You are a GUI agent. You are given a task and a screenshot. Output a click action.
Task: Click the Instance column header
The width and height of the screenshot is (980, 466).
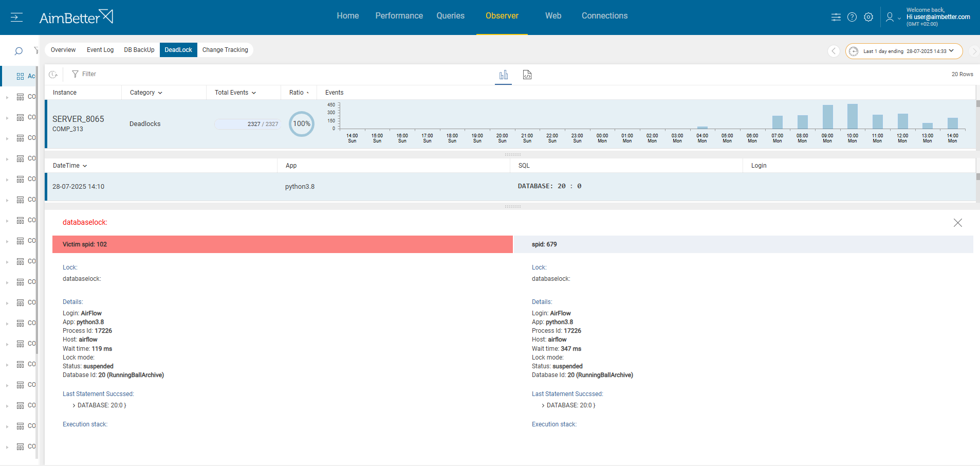click(x=65, y=93)
